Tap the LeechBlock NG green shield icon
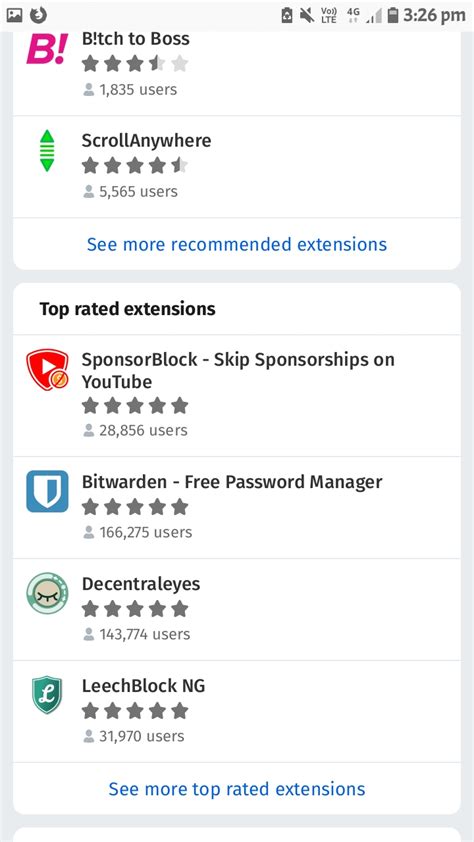The image size is (474, 842). pyautogui.click(x=47, y=695)
